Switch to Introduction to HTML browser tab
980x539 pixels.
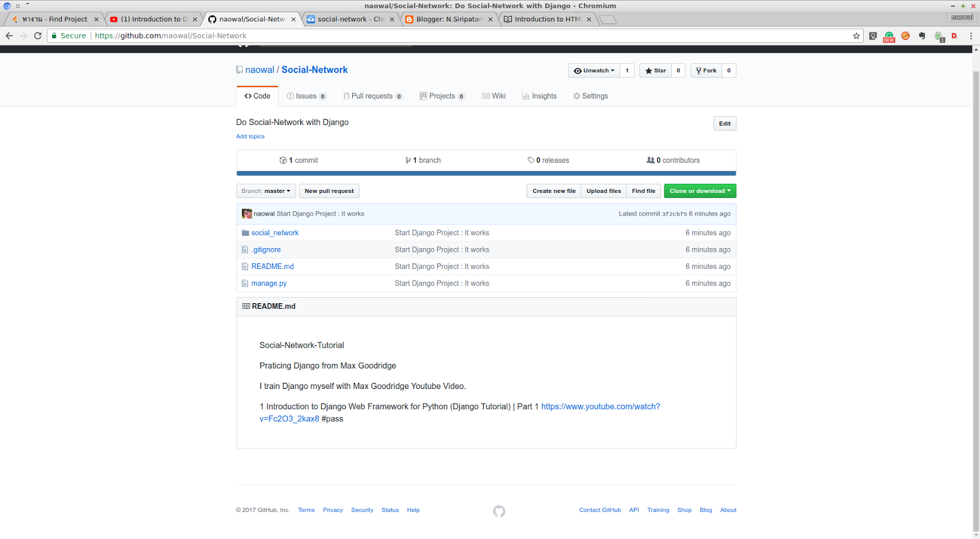(547, 19)
